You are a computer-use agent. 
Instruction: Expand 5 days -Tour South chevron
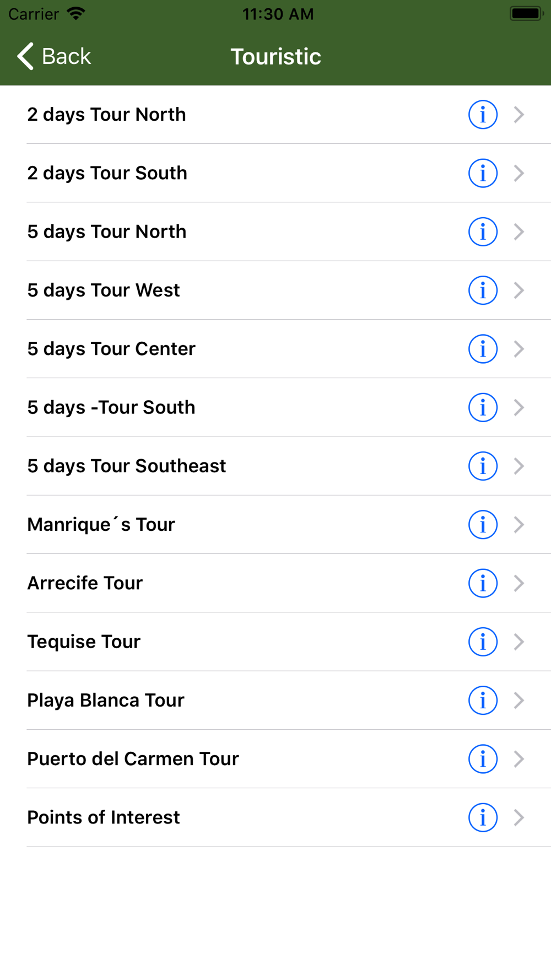point(518,408)
